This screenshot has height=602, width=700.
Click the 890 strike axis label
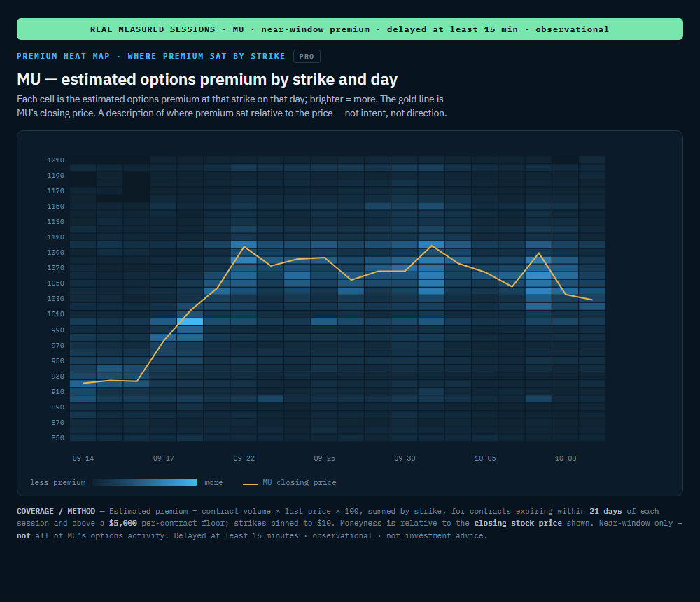pyautogui.click(x=57, y=407)
